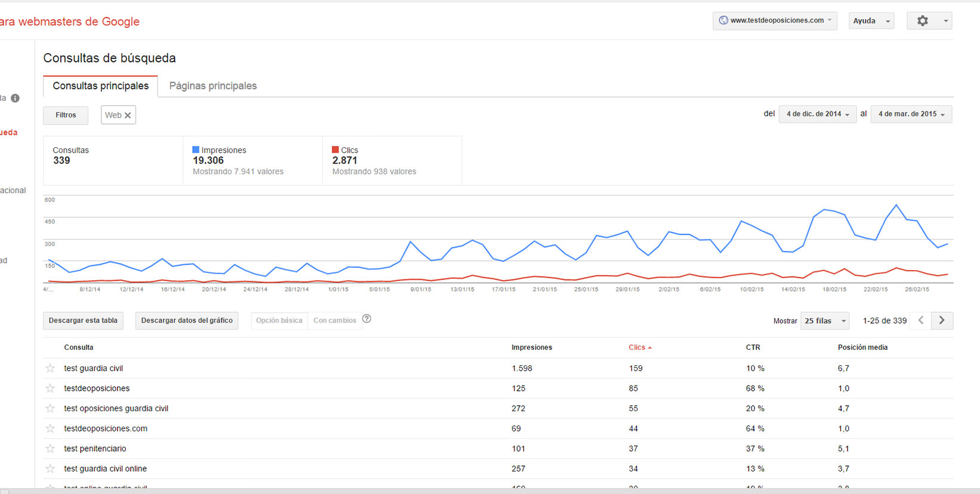Select the 'Consultas principales' tab
This screenshot has height=494, width=980.
pos(101,86)
